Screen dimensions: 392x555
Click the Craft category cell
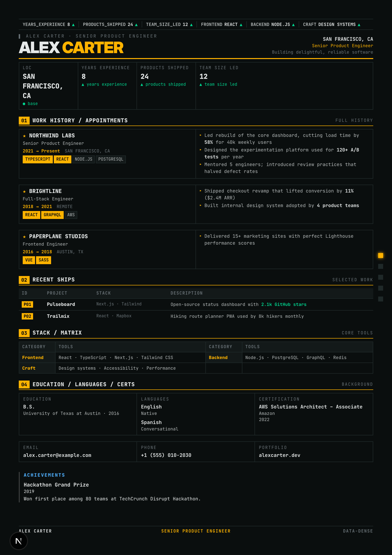tap(37, 368)
